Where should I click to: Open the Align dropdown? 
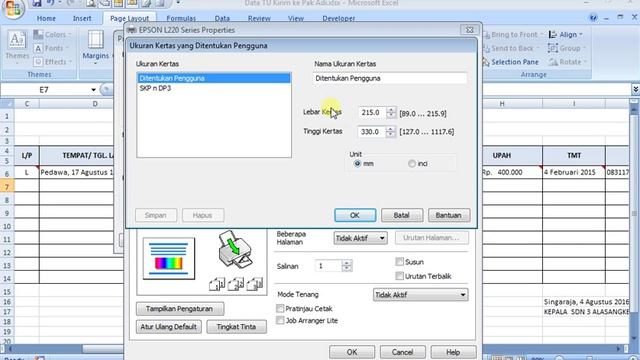pos(565,35)
